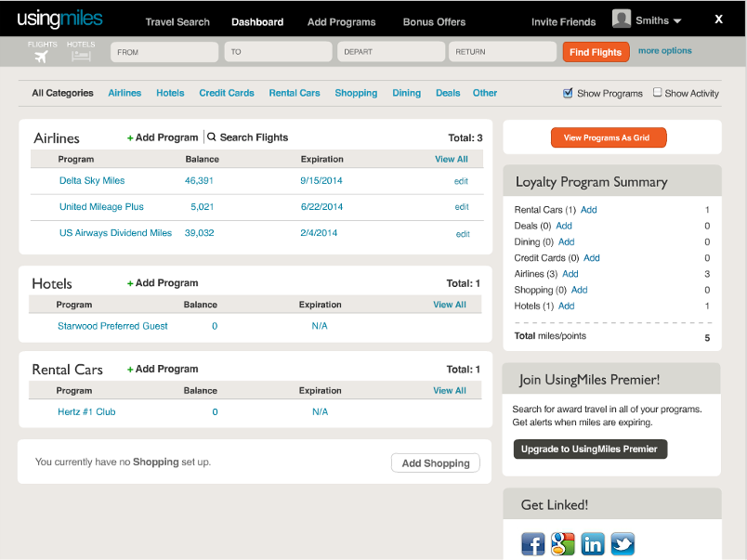Add an Airlines program in summary

click(x=570, y=274)
